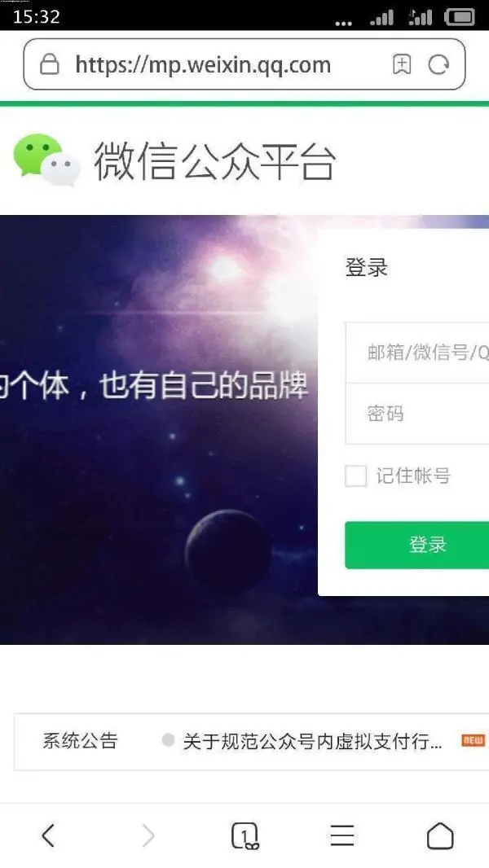Screen dimensions: 489x868
Task: Reload the page with refresh icon
Action: (438, 65)
